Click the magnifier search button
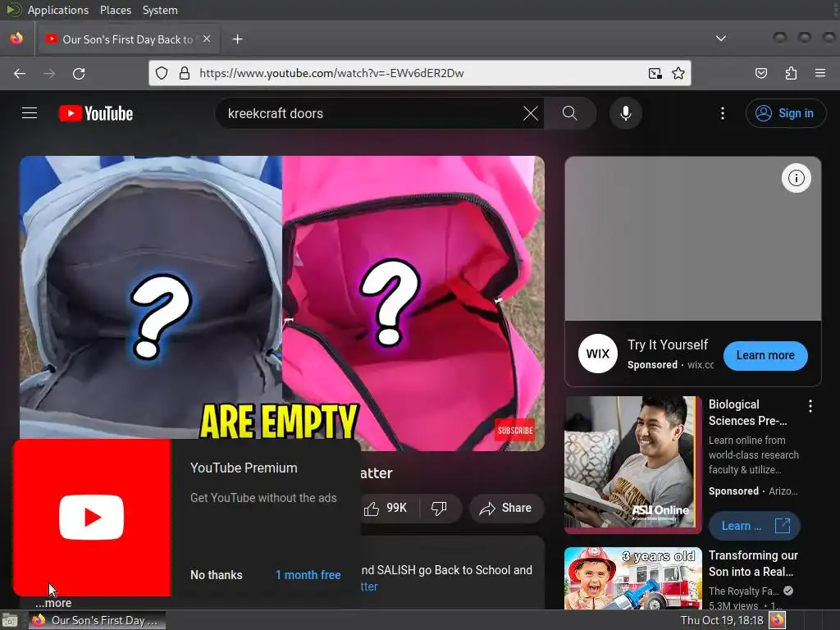The height and width of the screenshot is (630, 840). click(570, 113)
